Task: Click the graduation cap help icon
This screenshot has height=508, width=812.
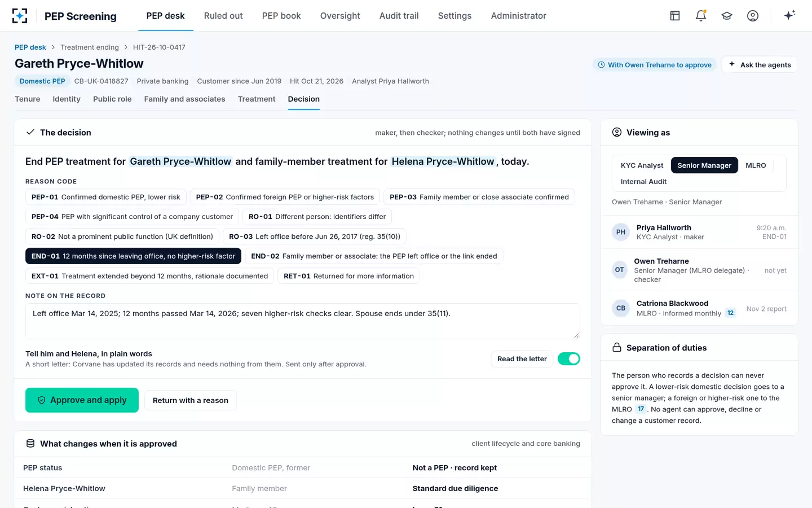Action: pyautogui.click(x=727, y=16)
